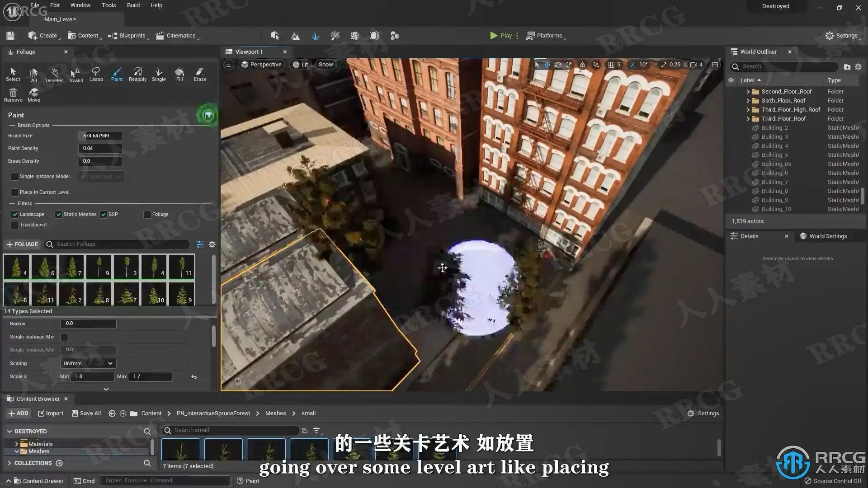Viewport: 868px width, 488px height.
Task: Open the Scaling Uniform dropdown
Action: (x=88, y=363)
